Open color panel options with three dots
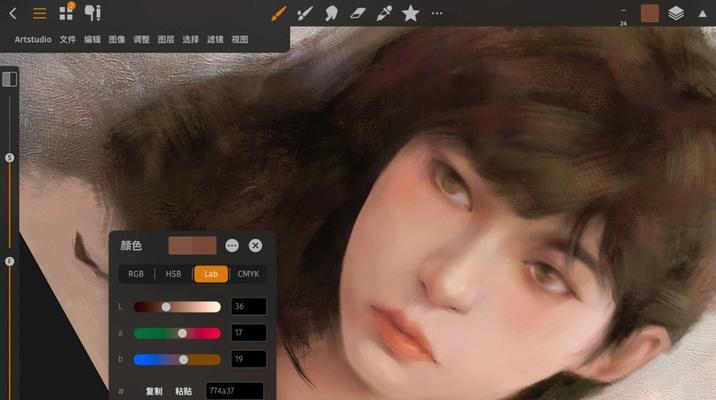This screenshot has height=400, width=716. pyautogui.click(x=232, y=246)
